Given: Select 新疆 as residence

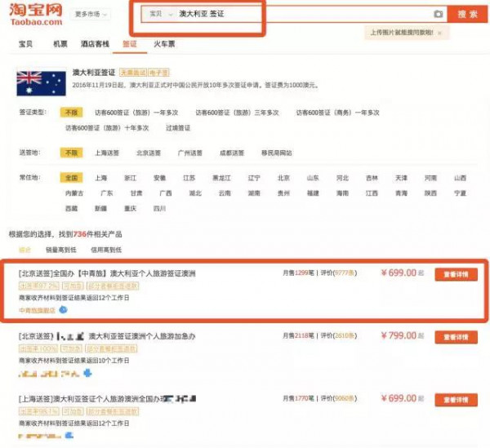Looking at the screenshot, I should 100,209.
